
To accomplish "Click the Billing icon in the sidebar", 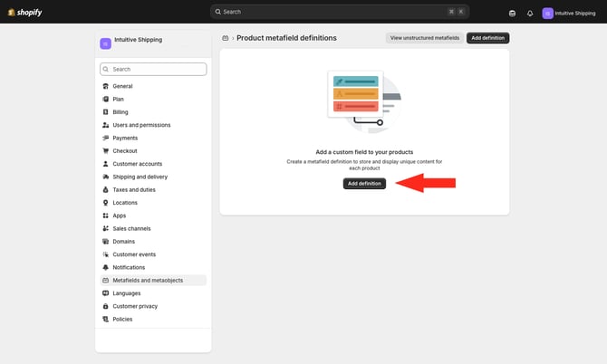I will (105, 112).
